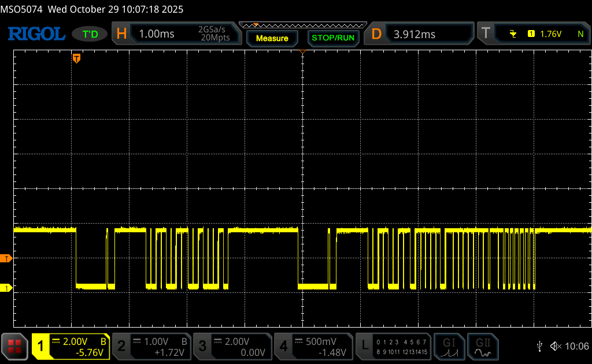Open the GI function generator icon
The width and height of the screenshot is (592, 364).
[x=449, y=346]
